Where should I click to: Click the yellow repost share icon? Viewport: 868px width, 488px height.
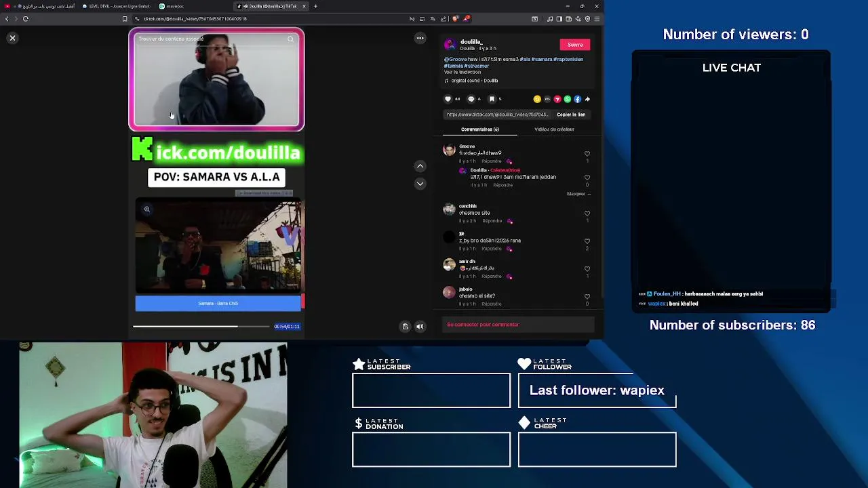537,99
